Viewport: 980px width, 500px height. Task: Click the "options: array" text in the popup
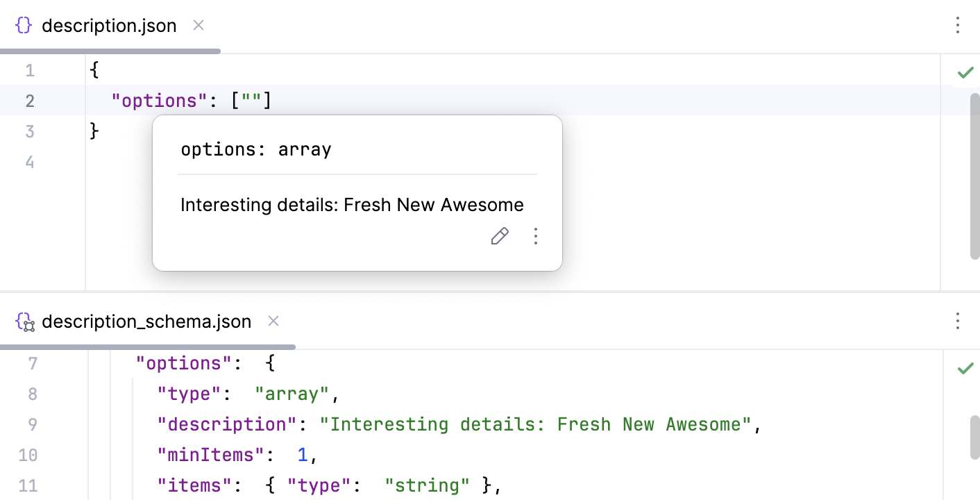255,149
